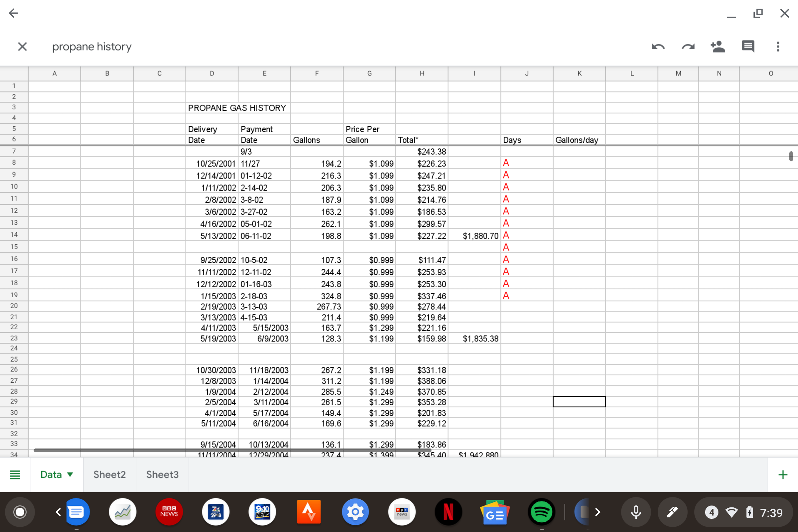Launch Spotify from the shelf

(541, 512)
